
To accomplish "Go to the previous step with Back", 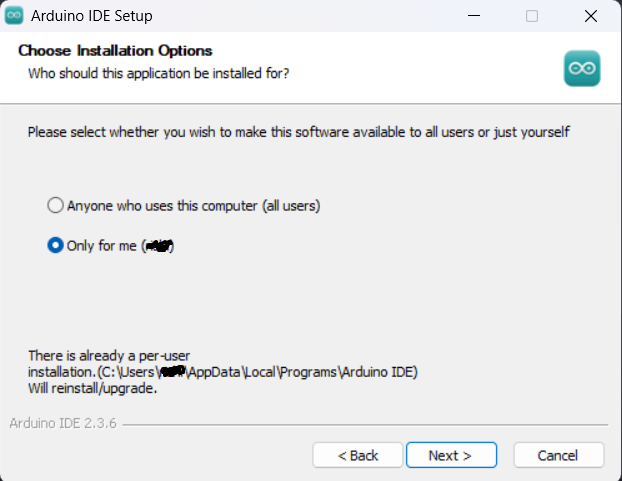I will coord(357,455).
